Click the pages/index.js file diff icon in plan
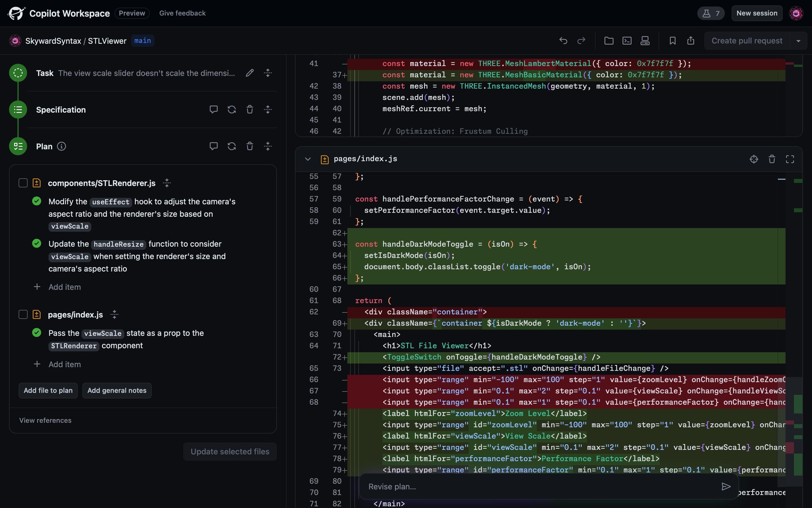 37,314
